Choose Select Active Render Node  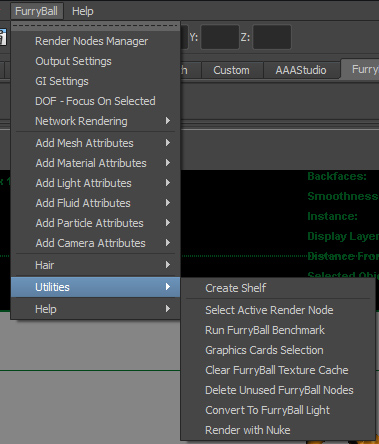pyautogui.click(x=278, y=310)
